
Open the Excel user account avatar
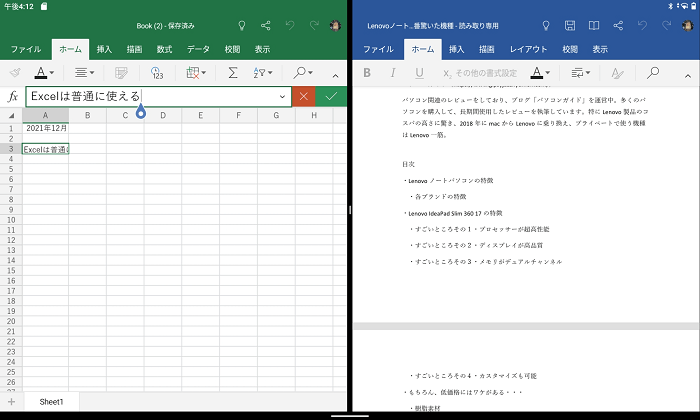point(335,25)
